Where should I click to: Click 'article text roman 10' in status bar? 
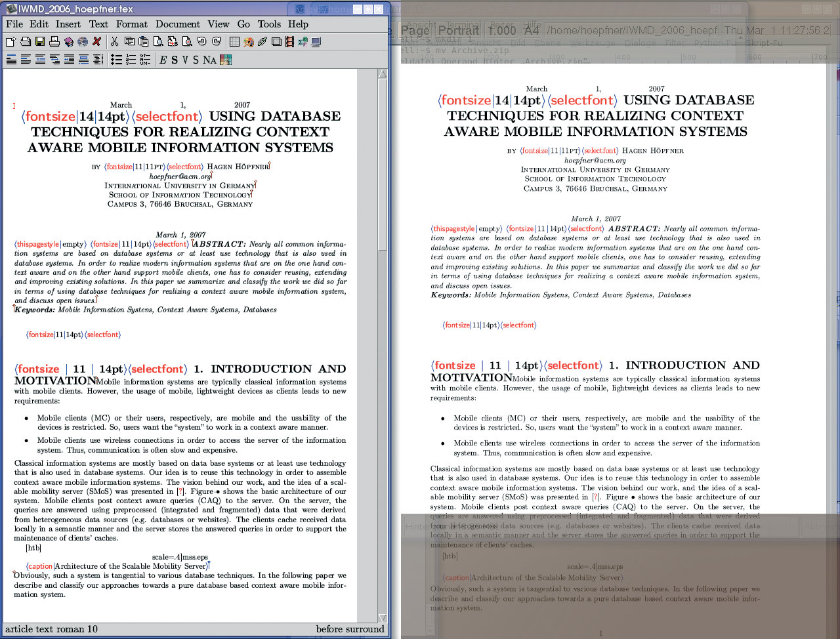(52, 629)
